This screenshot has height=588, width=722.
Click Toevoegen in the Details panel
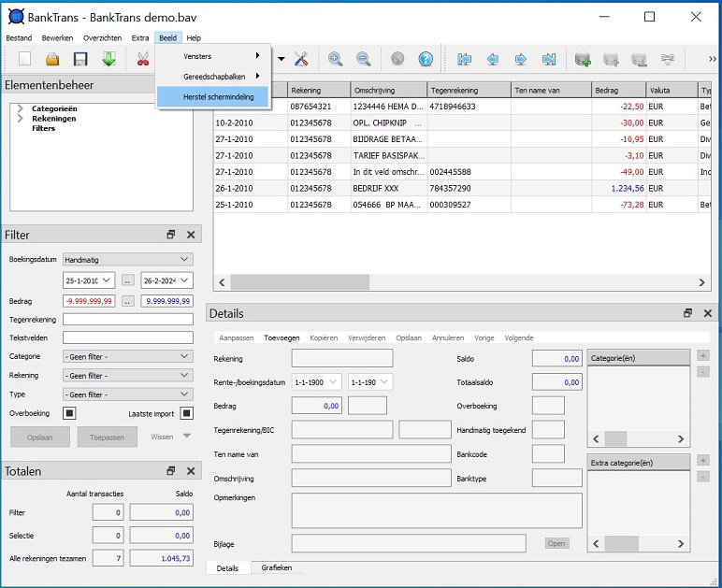pos(282,337)
